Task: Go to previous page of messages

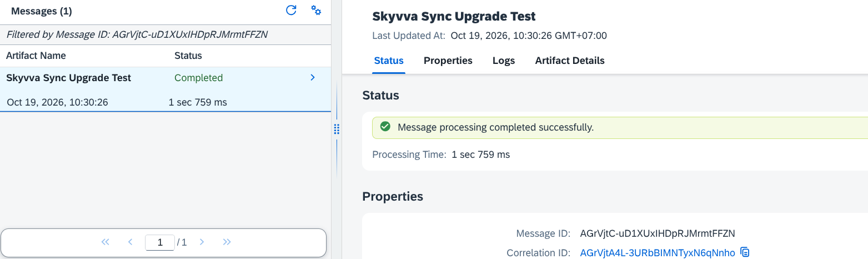Action: (131, 242)
